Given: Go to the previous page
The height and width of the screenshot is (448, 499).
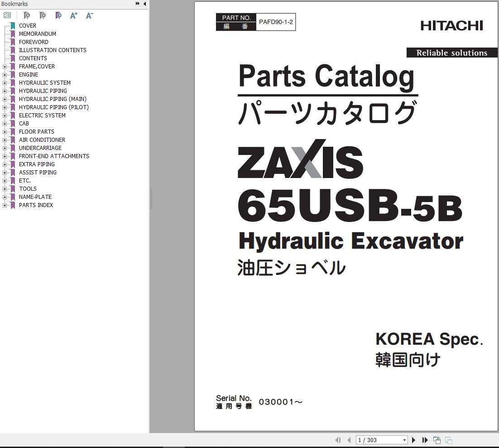Looking at the screenshot, I should tap(349, 440).
